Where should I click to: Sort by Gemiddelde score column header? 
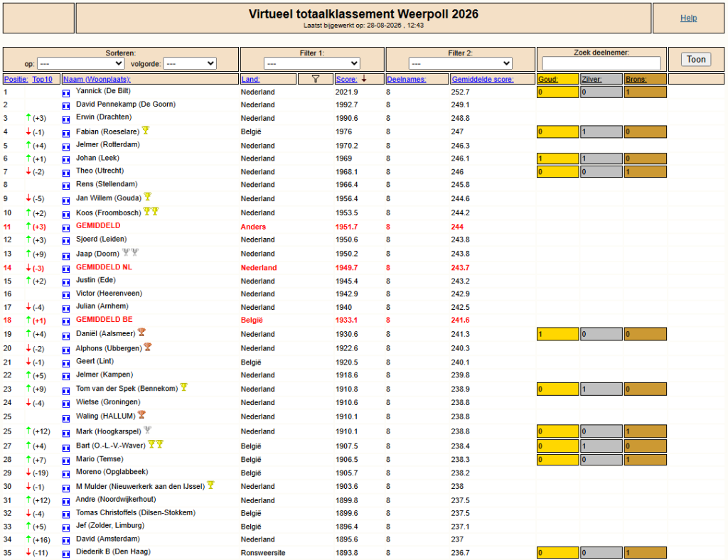(x=483, y=80)
